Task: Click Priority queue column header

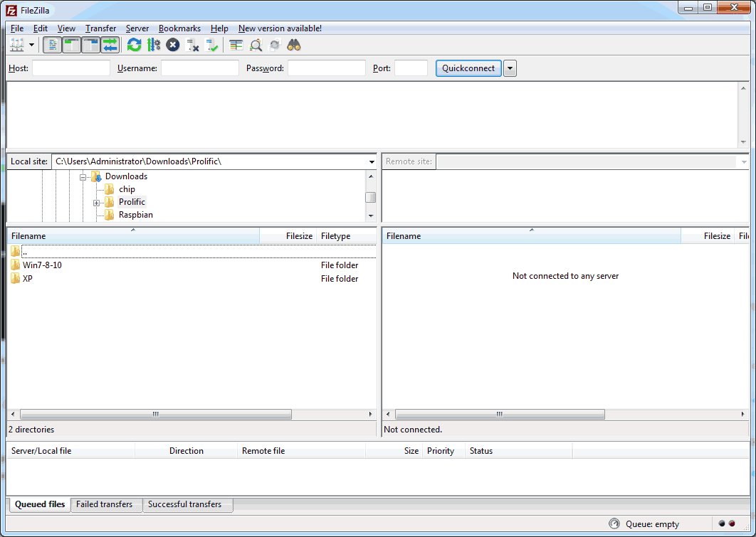Action: pyautogui.click(x=444, y=451)
